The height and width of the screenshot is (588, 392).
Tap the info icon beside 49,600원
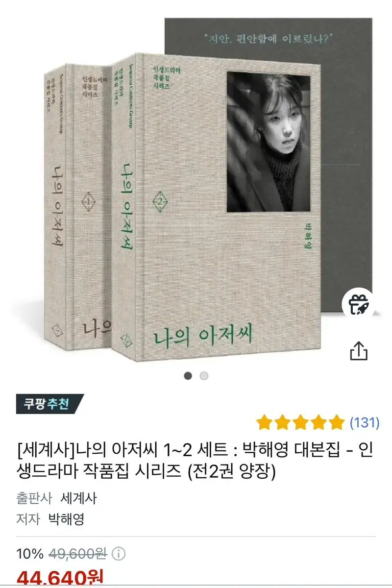coord(119,554)
